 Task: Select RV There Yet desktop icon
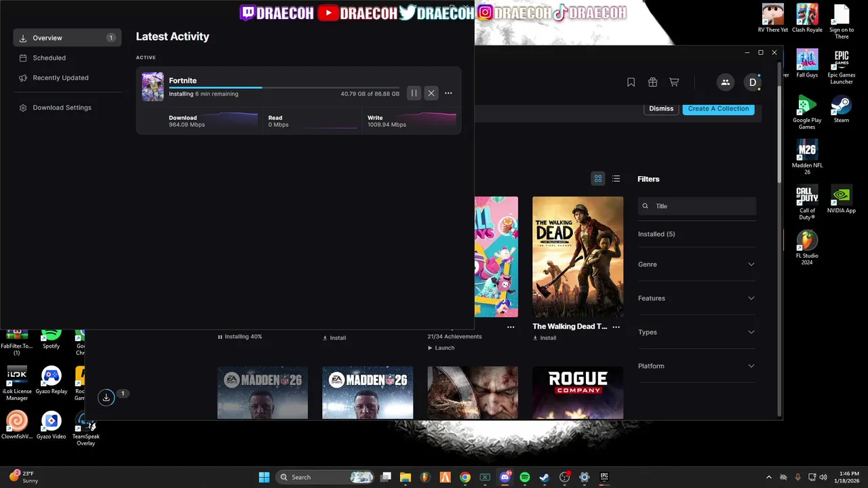click(x=773, y=19)
